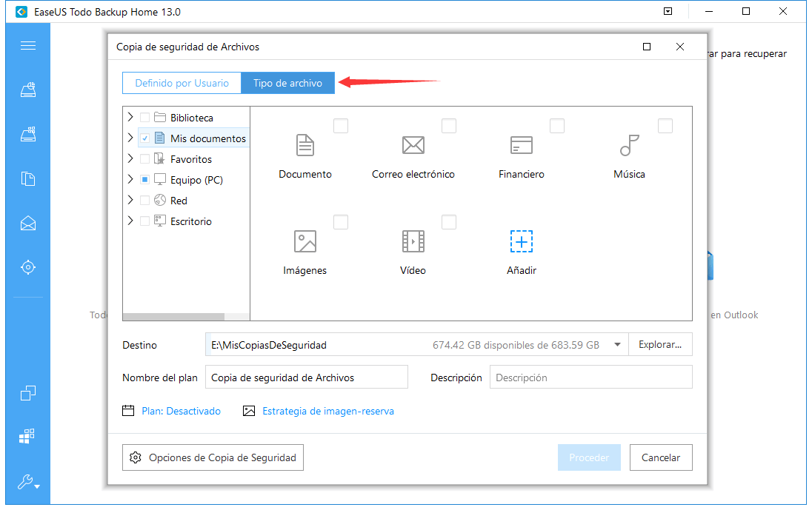Expand the Biblioteca tree node

coord(130,117)
